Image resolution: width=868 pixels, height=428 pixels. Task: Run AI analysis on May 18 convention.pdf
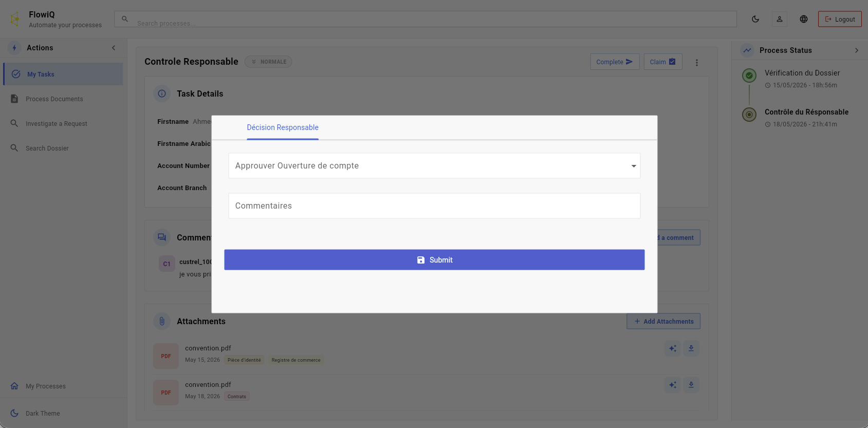pos(673,385)
